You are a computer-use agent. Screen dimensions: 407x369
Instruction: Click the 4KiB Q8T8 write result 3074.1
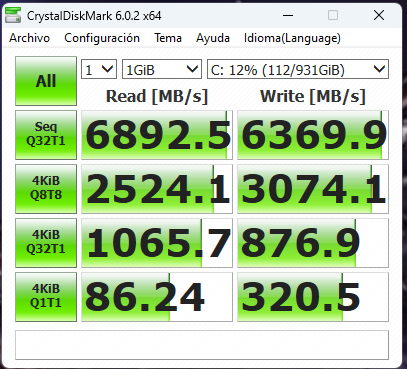point(313,189)
